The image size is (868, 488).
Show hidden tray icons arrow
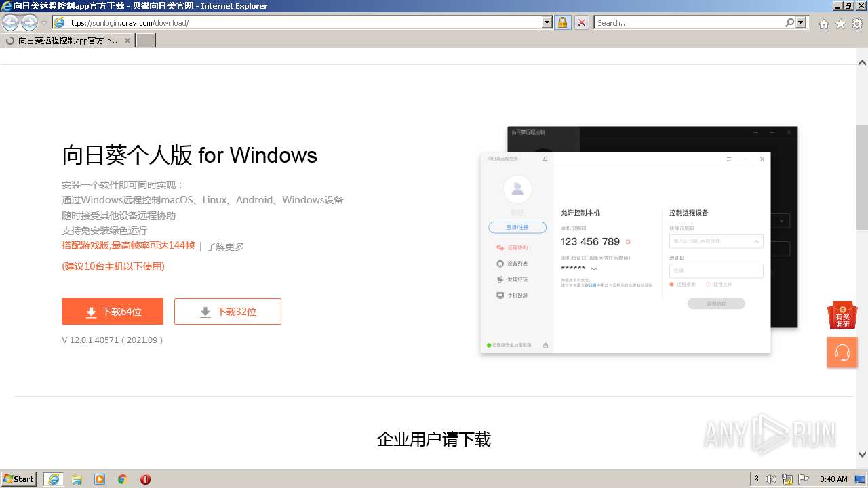[756, 479]
